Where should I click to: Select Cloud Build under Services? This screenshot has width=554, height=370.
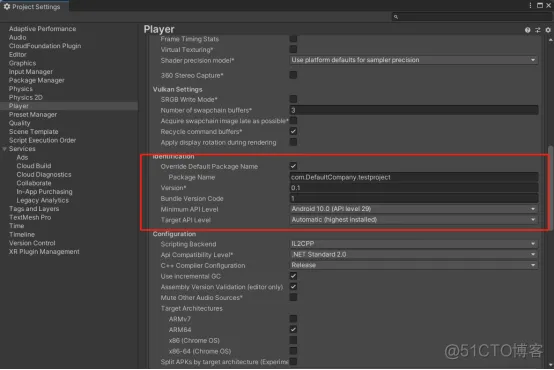click(34, 166)
